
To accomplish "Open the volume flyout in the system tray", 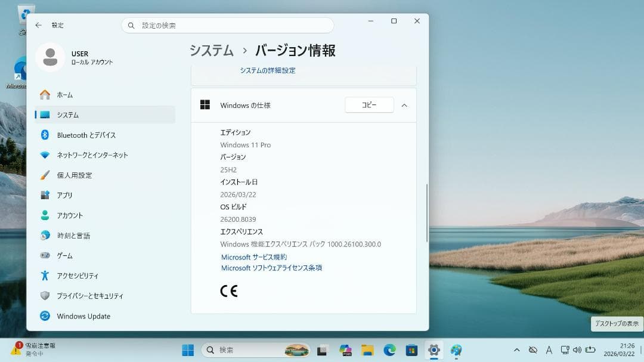I will click(578, 351).
